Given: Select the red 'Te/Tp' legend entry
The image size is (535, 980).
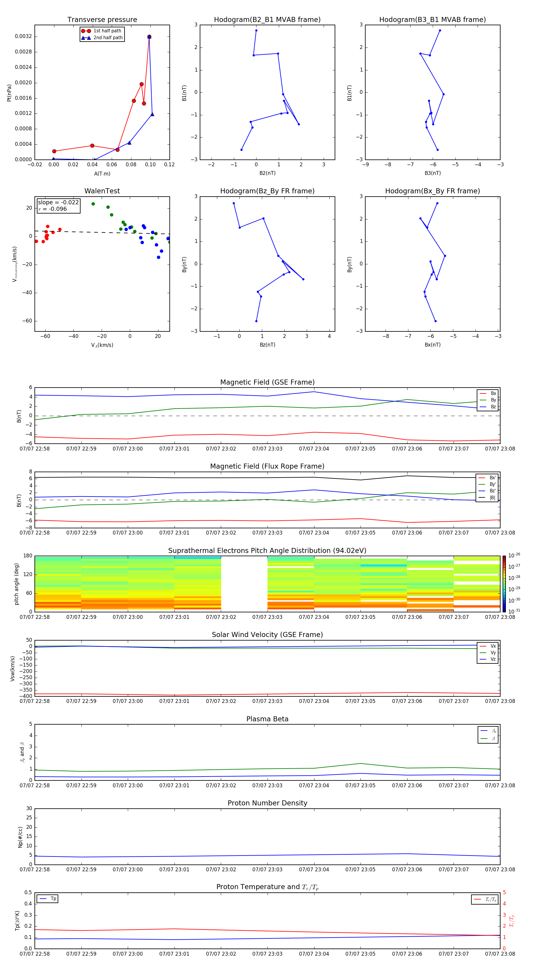Looking at the screenshot, I should [485, 899].
